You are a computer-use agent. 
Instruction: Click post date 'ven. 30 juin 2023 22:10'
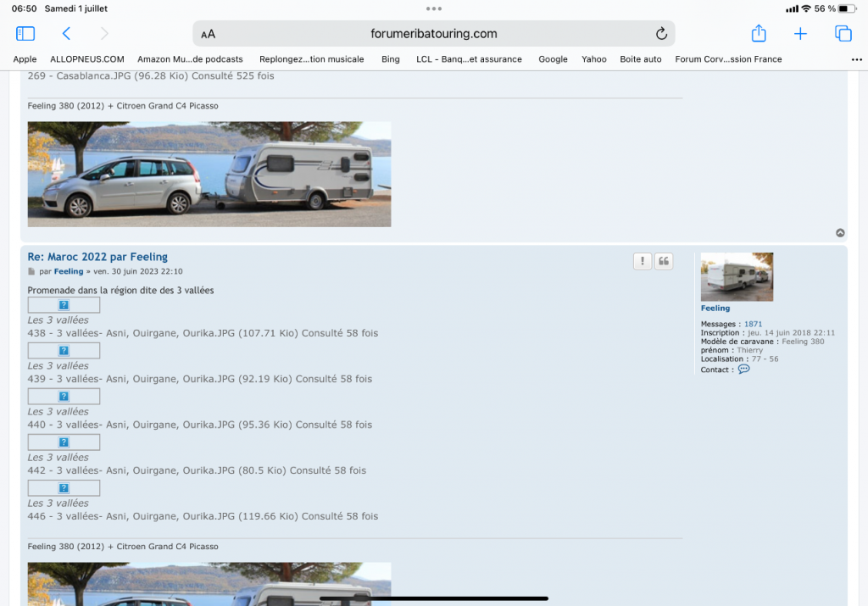[x=138, y=272]
